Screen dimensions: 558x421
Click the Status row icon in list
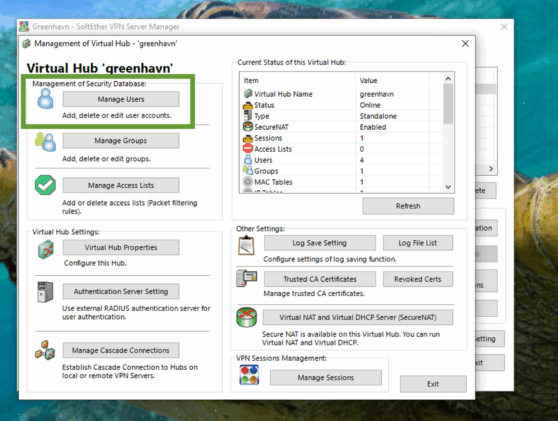tap(248, 105)
